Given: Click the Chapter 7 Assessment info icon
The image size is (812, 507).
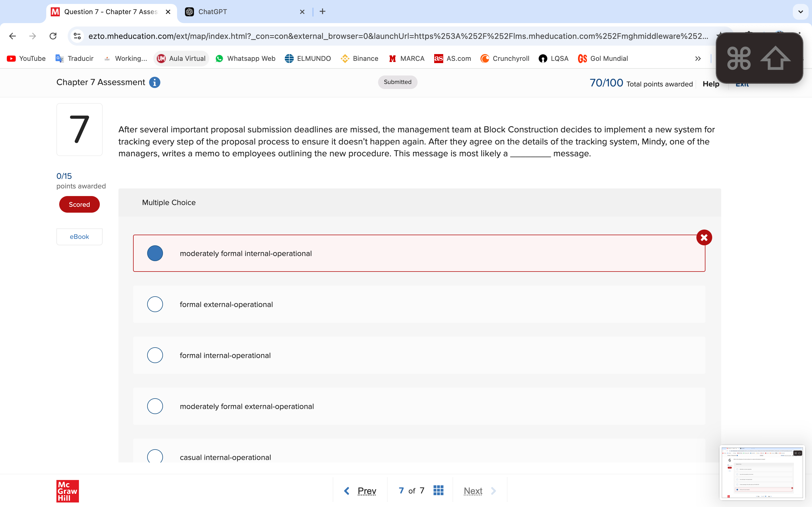Looking at the screenshot, I should coord(155,83).
